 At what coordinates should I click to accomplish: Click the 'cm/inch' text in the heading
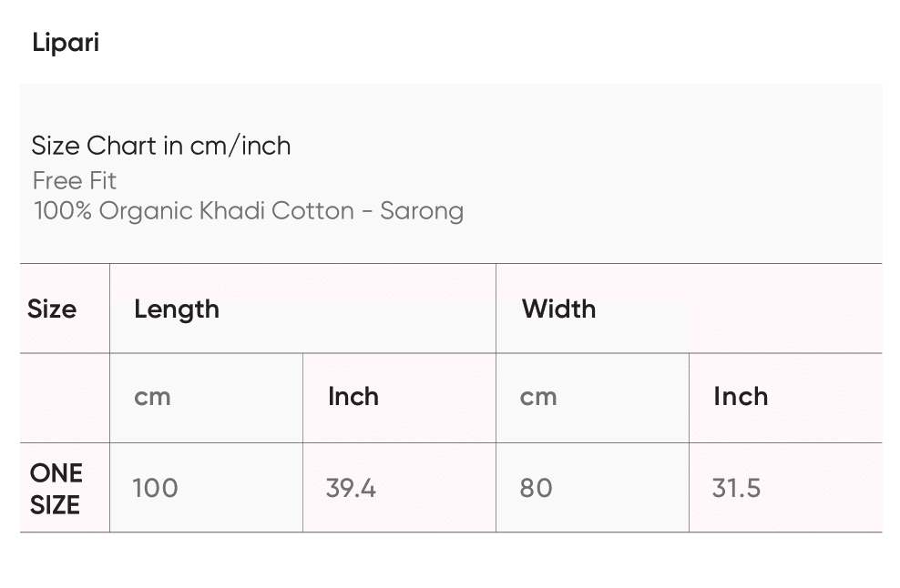(240, 146)
